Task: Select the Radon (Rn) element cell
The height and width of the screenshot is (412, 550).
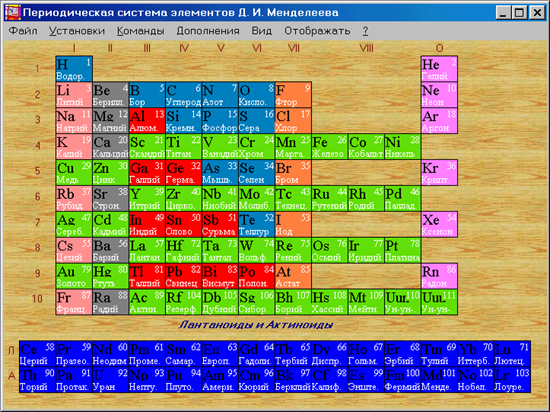Action: click(x=439, y=276)
